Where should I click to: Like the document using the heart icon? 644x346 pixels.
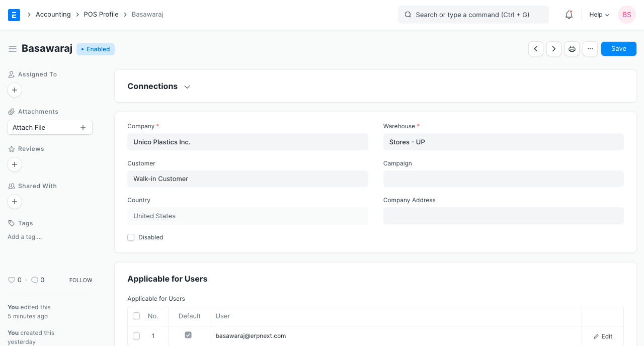click(x=12, y=280)
